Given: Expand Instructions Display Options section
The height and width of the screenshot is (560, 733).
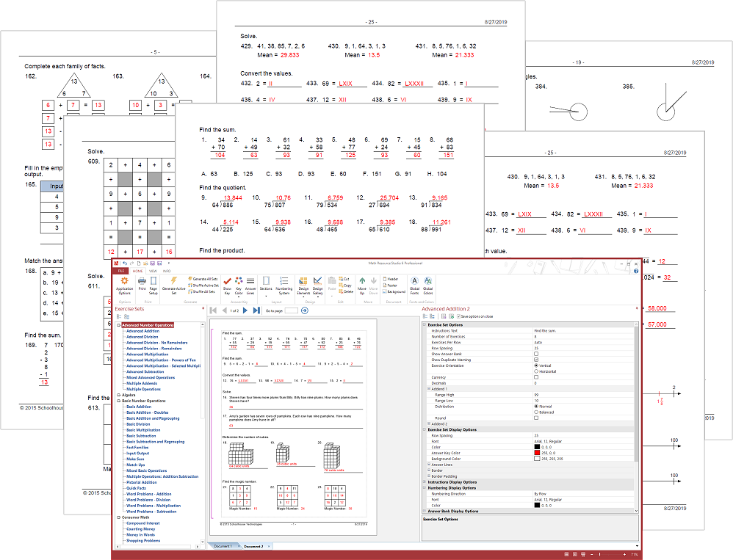Looking at the screenshot, I should tap(425, 482).
